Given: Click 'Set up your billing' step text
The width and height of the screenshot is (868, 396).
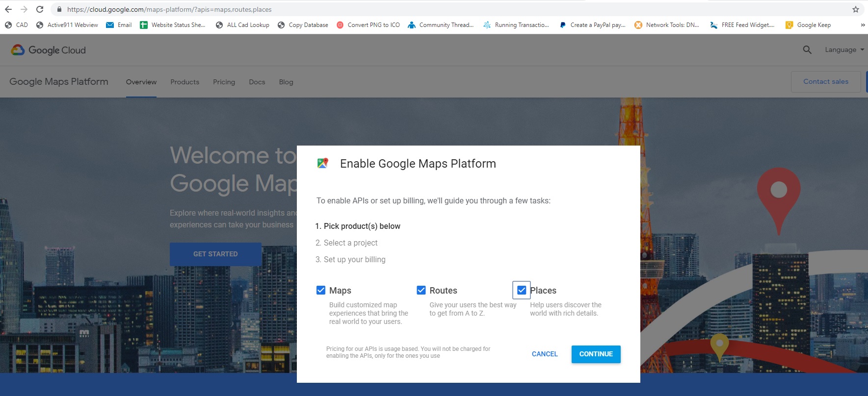Looking at the screenshot, I should pos(355,259).
